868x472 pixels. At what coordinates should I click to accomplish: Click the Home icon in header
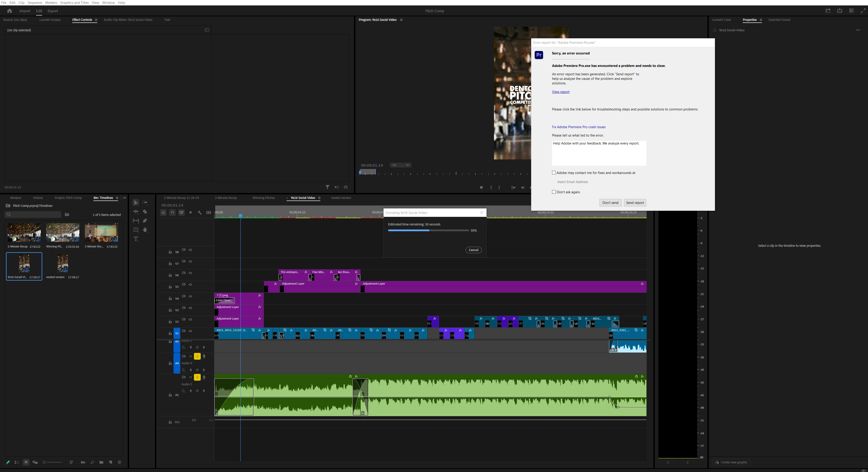click(x=10, y=11)
